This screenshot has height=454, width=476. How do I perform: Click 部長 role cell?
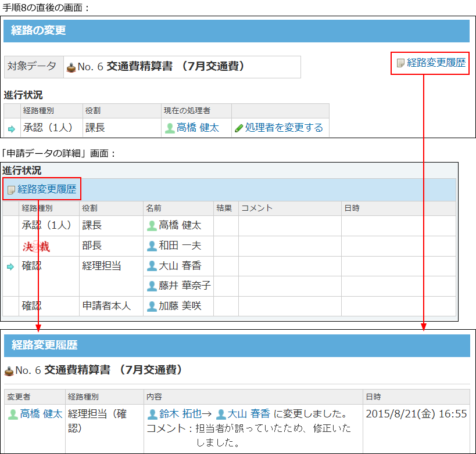(x=111, y=246)
